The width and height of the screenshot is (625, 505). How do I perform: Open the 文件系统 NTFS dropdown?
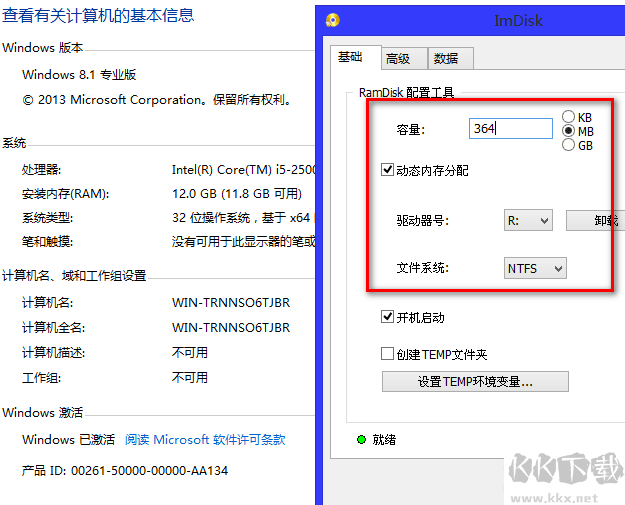[x=535, y=268]
